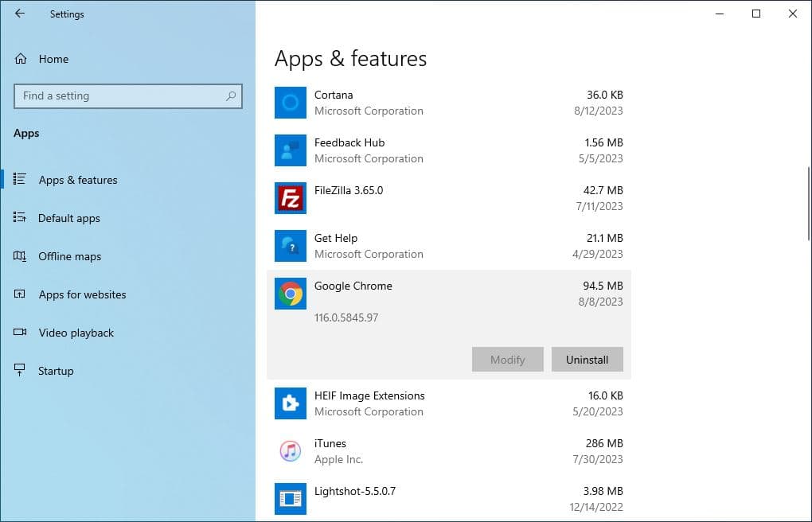
Task: Click the Feedback Hub app icon
Action: [x=290, y=150]
